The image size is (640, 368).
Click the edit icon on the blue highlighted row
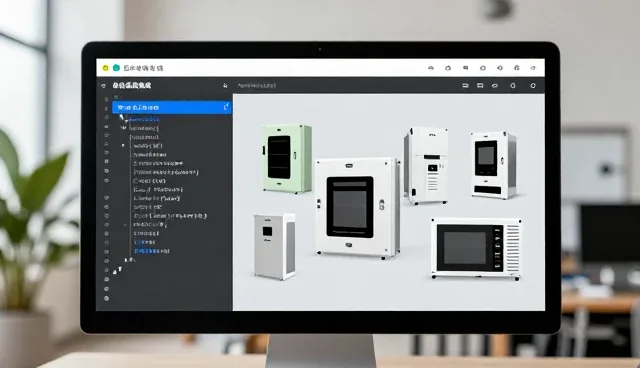227,107
